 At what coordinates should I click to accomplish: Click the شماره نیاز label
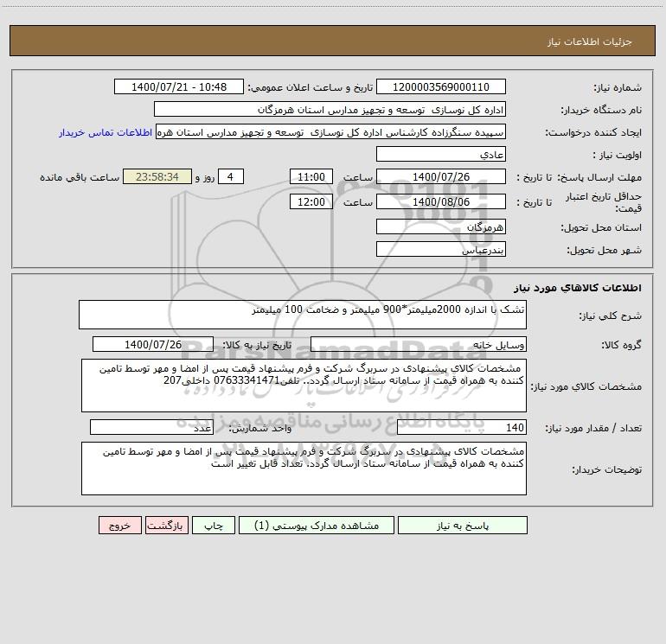point(618,87)
